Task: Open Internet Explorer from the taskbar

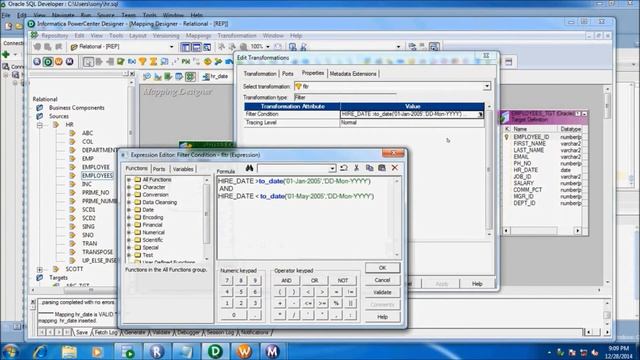Action: coord(40,351)
